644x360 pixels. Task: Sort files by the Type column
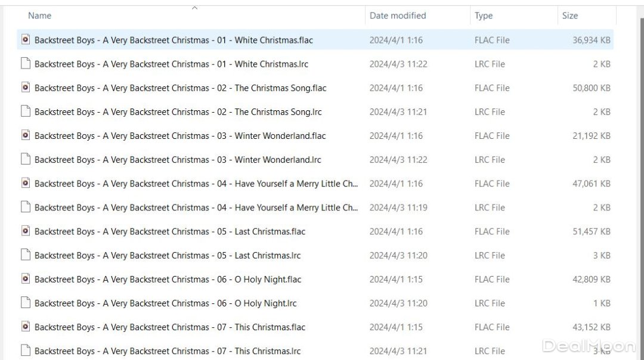(484, 15)
